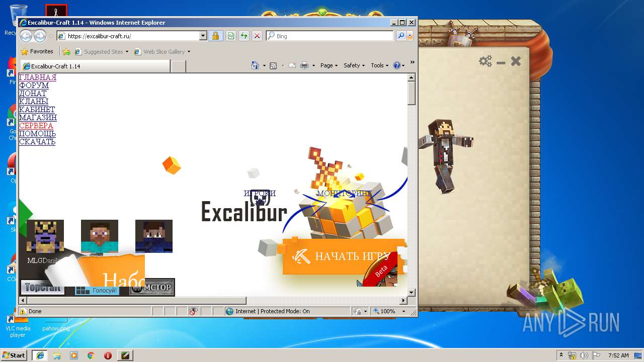This screenshot has height=362, width=644.
Task: Expand the Web Slice Gallery dropdown
Action: coord(189,51)
